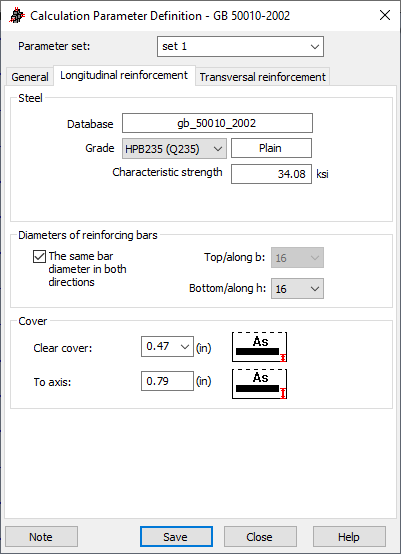The width and height of the screenshot is (401, 554).
Task: Click the Save button
Action: (176, 537)
